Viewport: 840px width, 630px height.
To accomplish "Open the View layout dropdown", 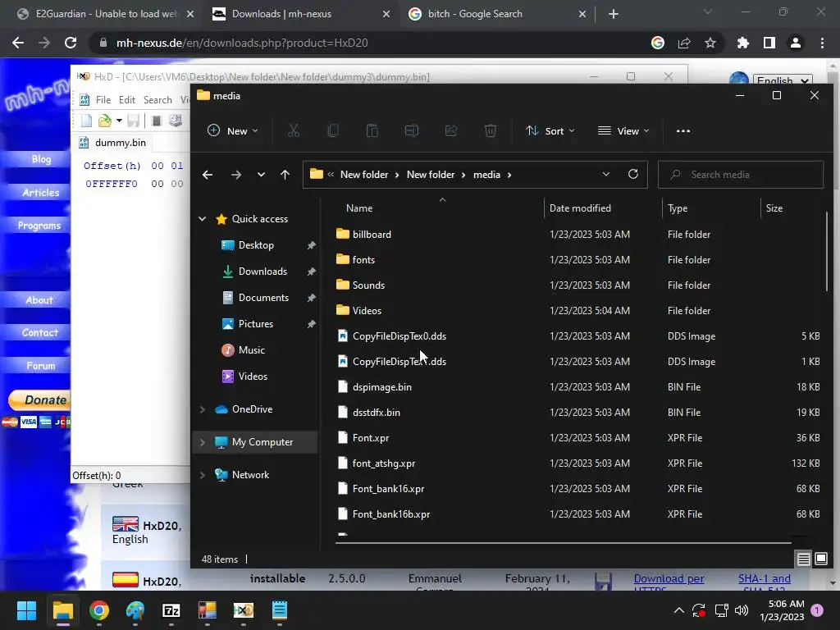I will (623, 130).
